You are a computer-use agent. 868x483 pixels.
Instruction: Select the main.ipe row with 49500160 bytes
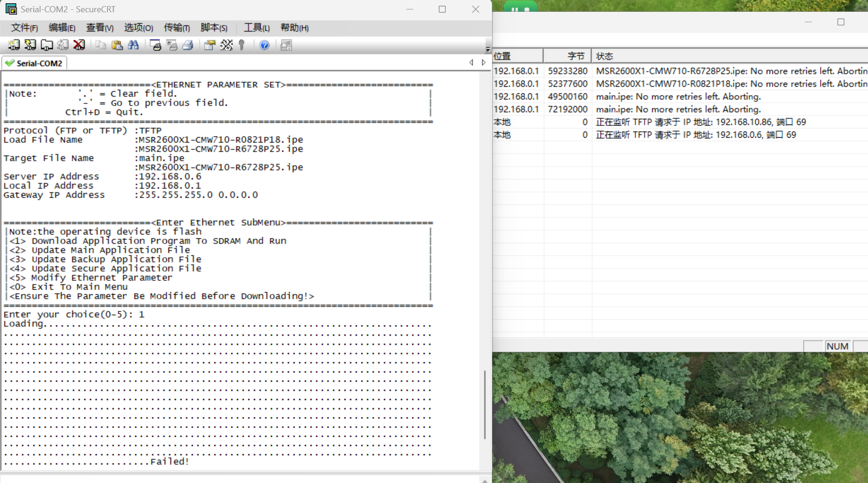680,96
